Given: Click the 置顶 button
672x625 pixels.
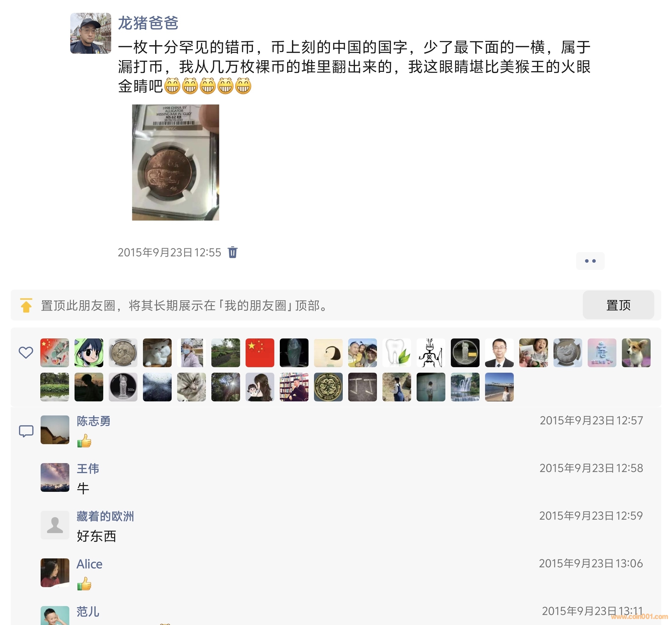Looking at the screenshot, I should point(618,305).
